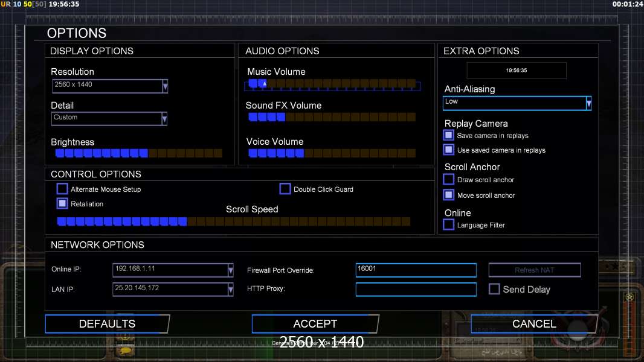Screen dimensions: 644x362
Task: Click the Firewall Port Override field
Action: (416, 270)
